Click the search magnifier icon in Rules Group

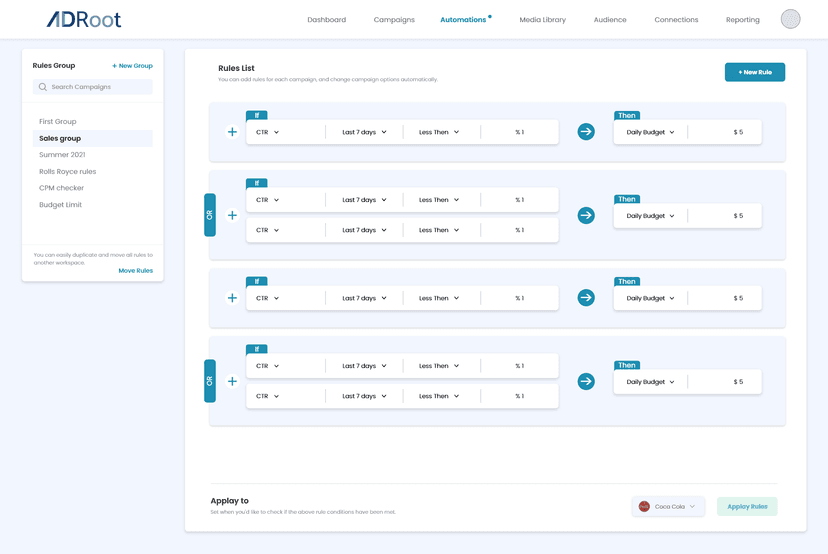pyautogui.click(x=43, y=87)
